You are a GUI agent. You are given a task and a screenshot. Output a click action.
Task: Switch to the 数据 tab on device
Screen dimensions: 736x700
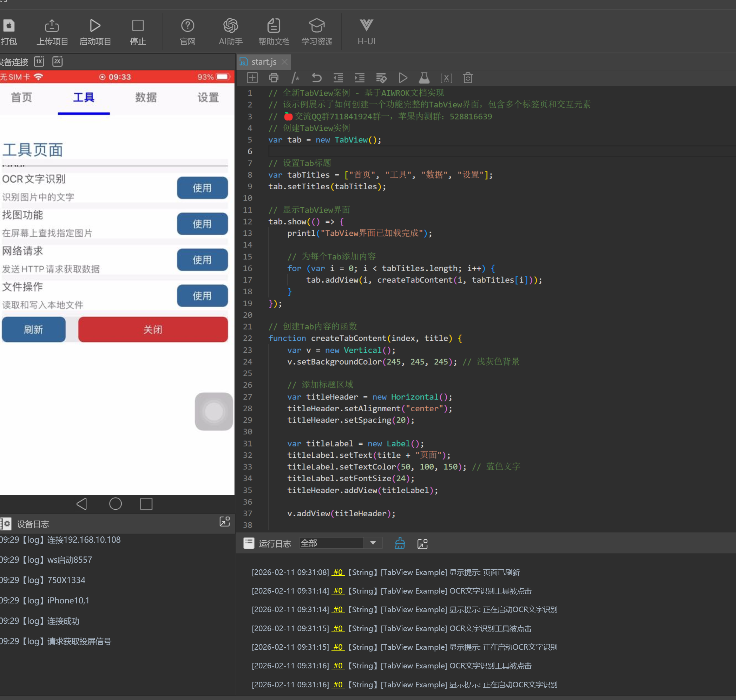click(146, 97)
